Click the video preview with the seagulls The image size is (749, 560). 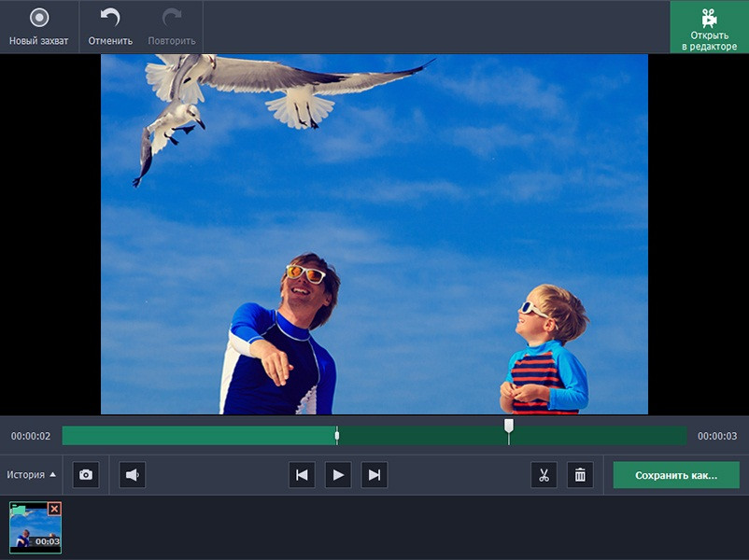pyautogui.click(x=374, y=233)
